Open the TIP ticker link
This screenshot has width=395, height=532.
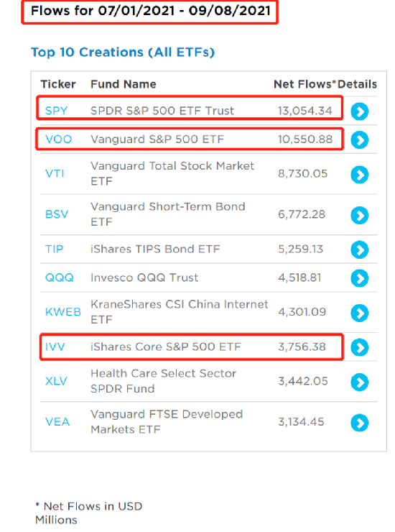(x=54, y=249)
